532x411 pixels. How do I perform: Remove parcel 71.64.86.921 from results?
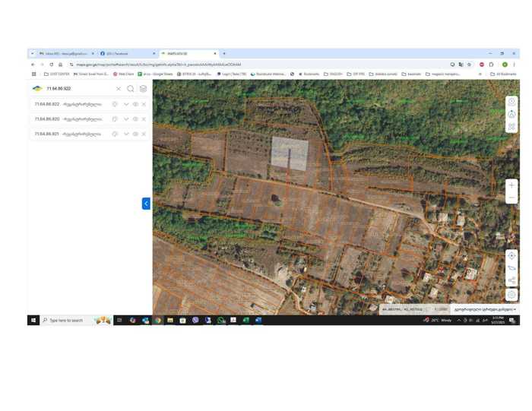[144, 134]
